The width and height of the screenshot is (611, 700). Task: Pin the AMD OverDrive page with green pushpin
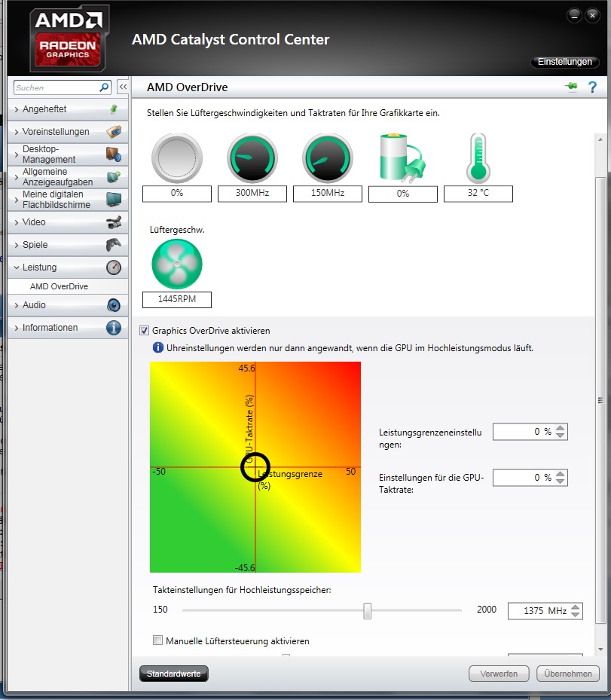[571, 86]
